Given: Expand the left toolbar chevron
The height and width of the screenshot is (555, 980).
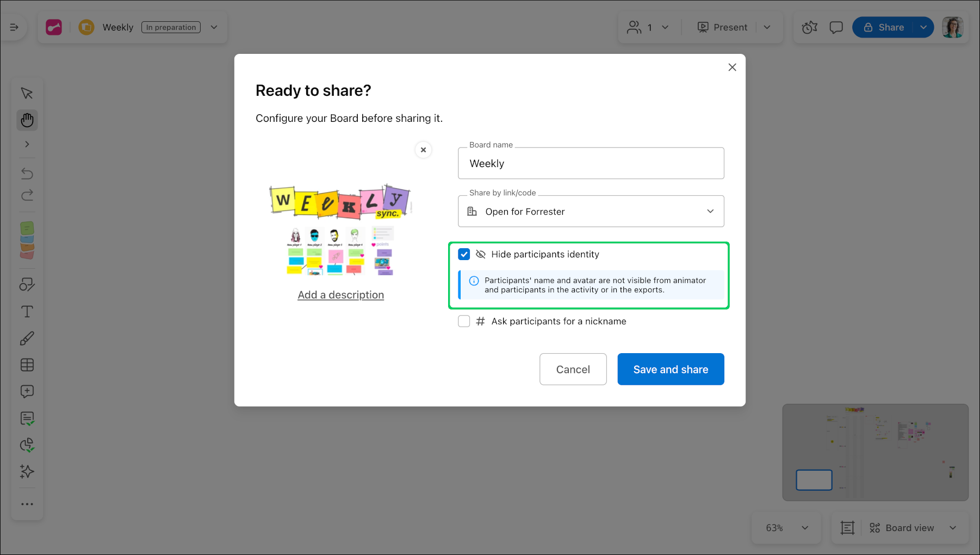Looking at the screenshot, I should coord(27,144).
